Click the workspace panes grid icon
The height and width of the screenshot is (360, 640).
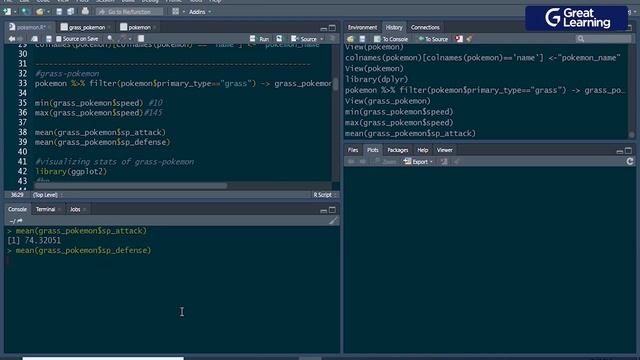point(176,12)
